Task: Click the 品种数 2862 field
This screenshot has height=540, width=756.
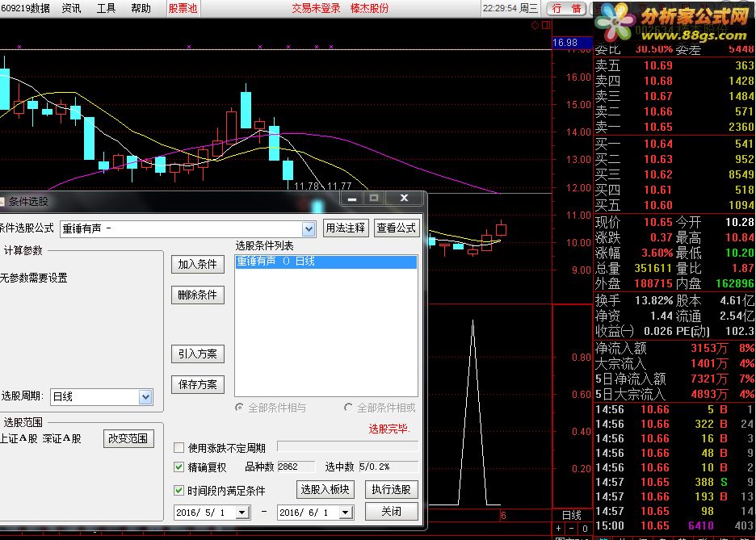Action: pos(296,467)
